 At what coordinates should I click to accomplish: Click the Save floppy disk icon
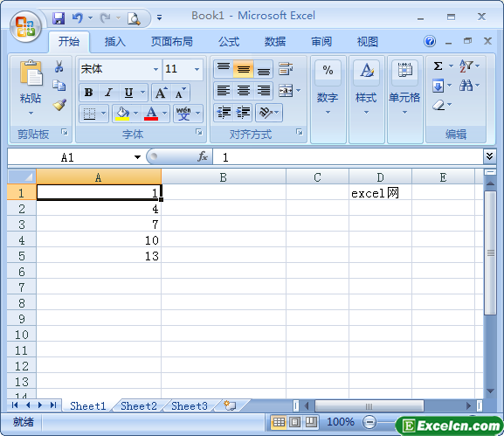59,18
